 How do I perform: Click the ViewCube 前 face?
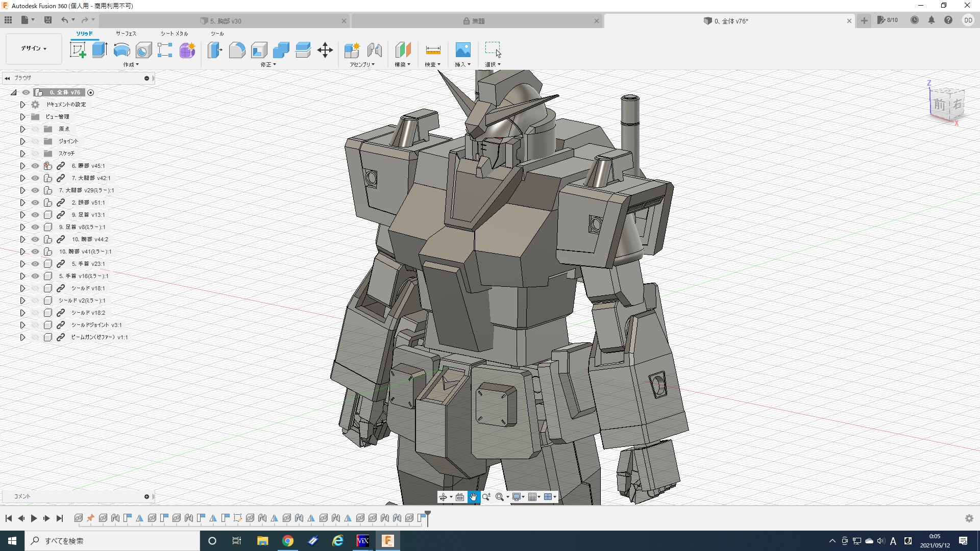point(940,105)
